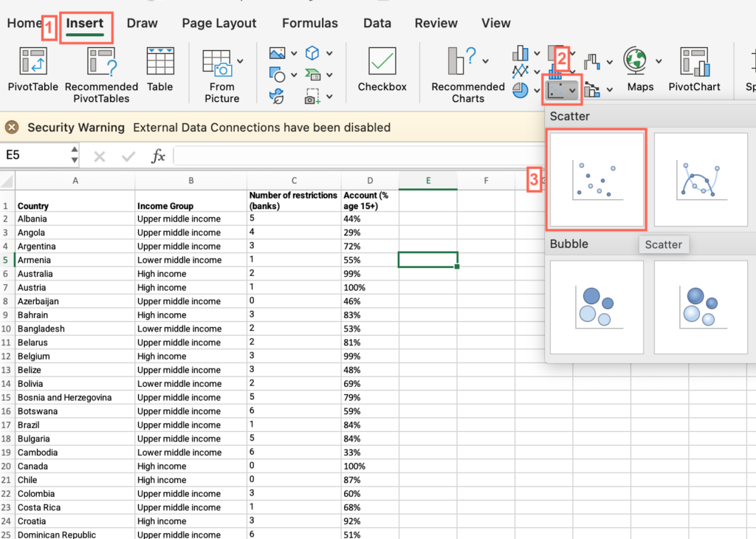756x539 pixels.
Task: Expand the Screenshot dropdown arrow
Action: point(329,97)
